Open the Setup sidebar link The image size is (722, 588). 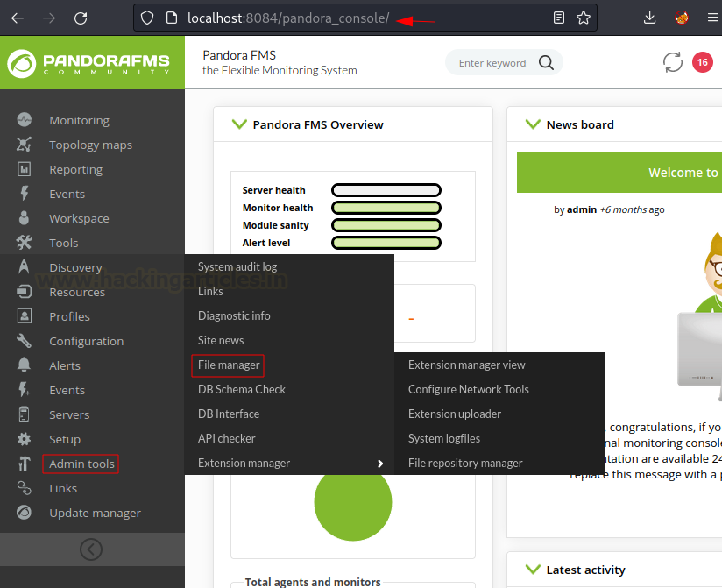pos(65,439)
